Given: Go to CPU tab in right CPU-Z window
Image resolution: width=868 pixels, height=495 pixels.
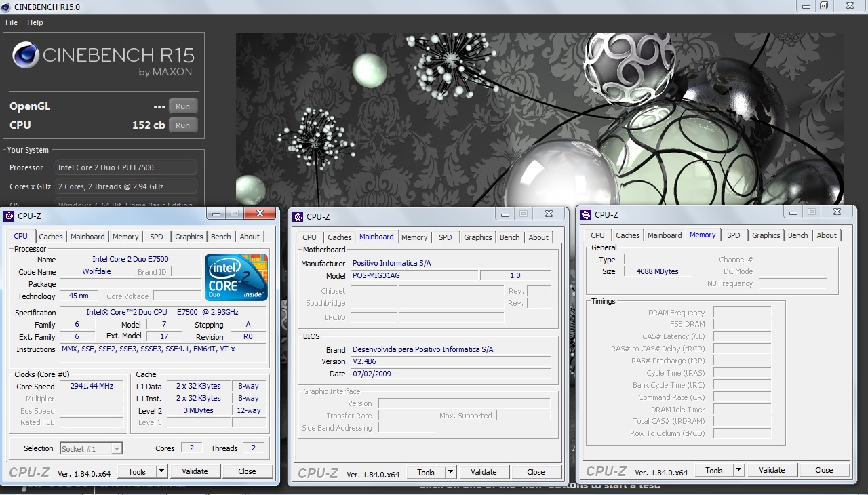Looking at the screenshot, I should [x=598, y=235].
